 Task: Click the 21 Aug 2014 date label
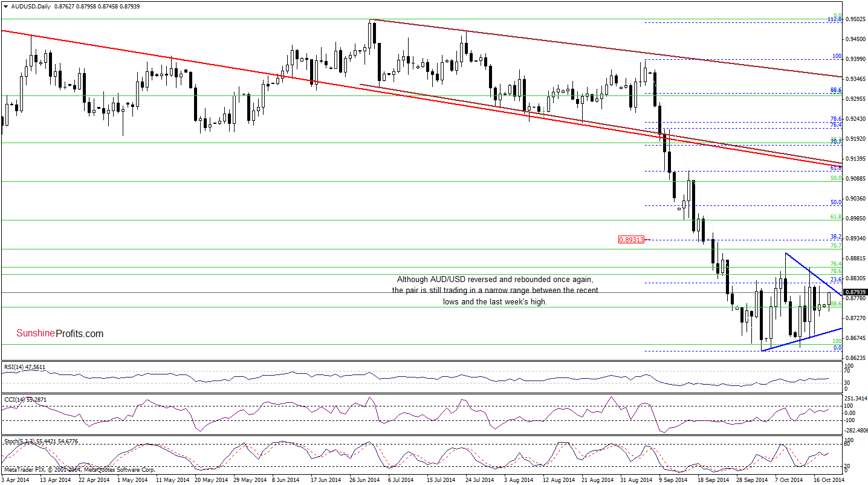[597, 480]
